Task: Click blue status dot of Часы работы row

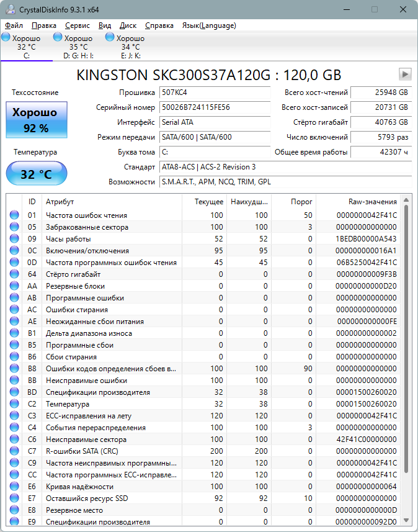Action: [14, 238]
